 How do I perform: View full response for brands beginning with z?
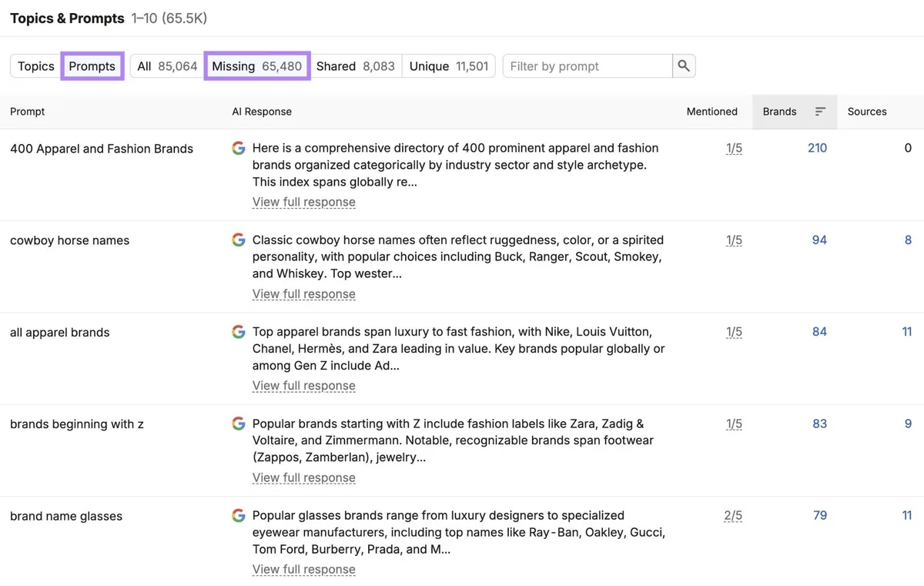[x=304, y=477]
